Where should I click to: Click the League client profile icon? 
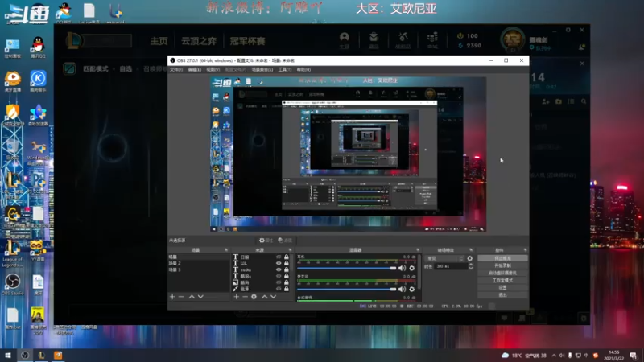tap(512, 40)
